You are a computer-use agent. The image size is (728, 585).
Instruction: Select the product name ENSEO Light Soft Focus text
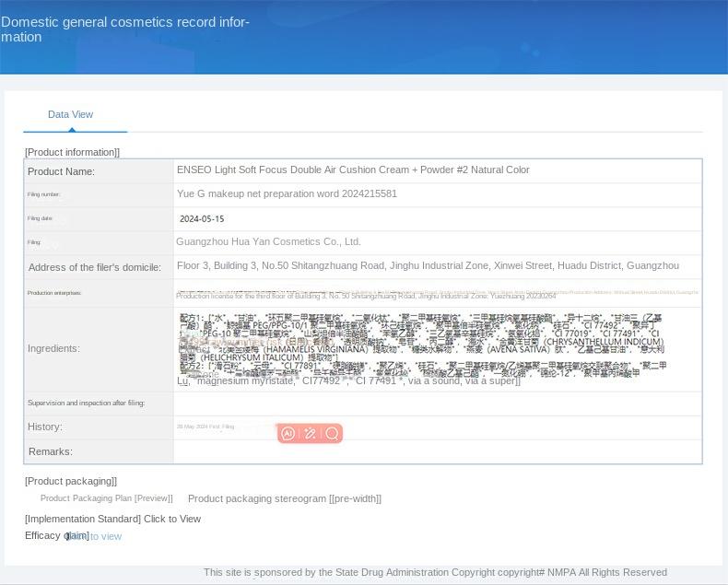pos(353,170)
